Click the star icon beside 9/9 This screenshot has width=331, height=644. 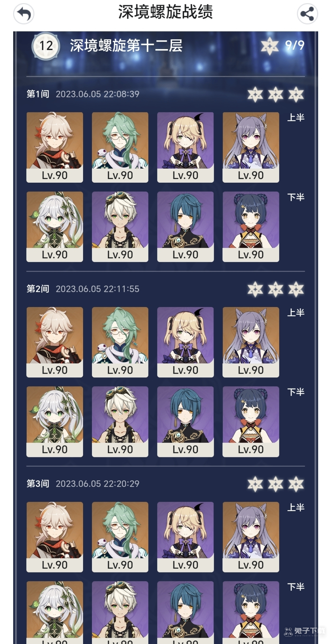pos(270,45)
